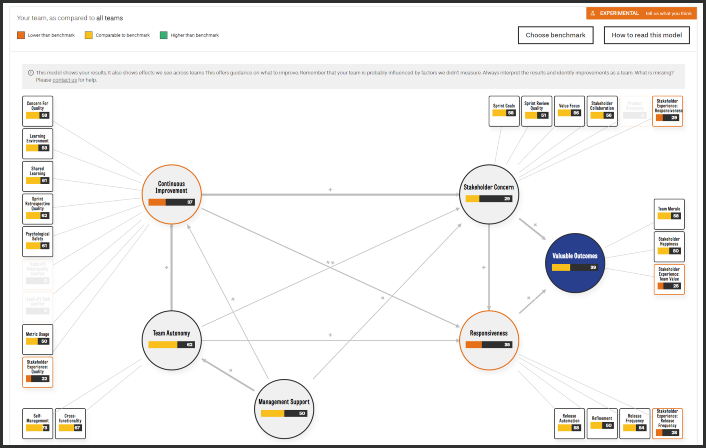Open the Metric Usage card

point(37,339)
